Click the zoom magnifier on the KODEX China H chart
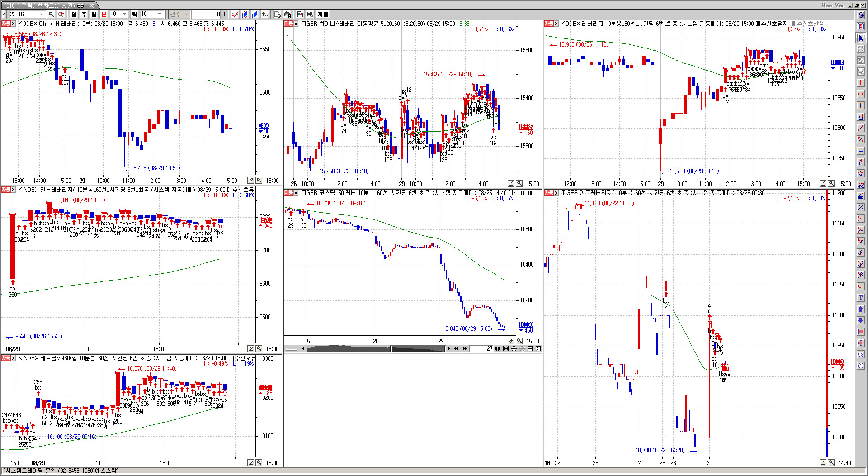 tap(259, 181)
